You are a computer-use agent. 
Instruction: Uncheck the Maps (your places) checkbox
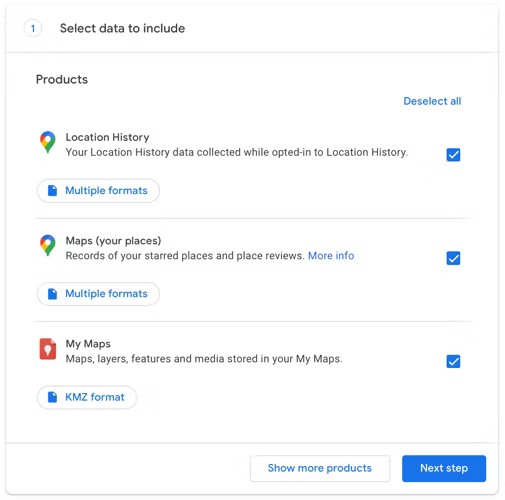453,258
